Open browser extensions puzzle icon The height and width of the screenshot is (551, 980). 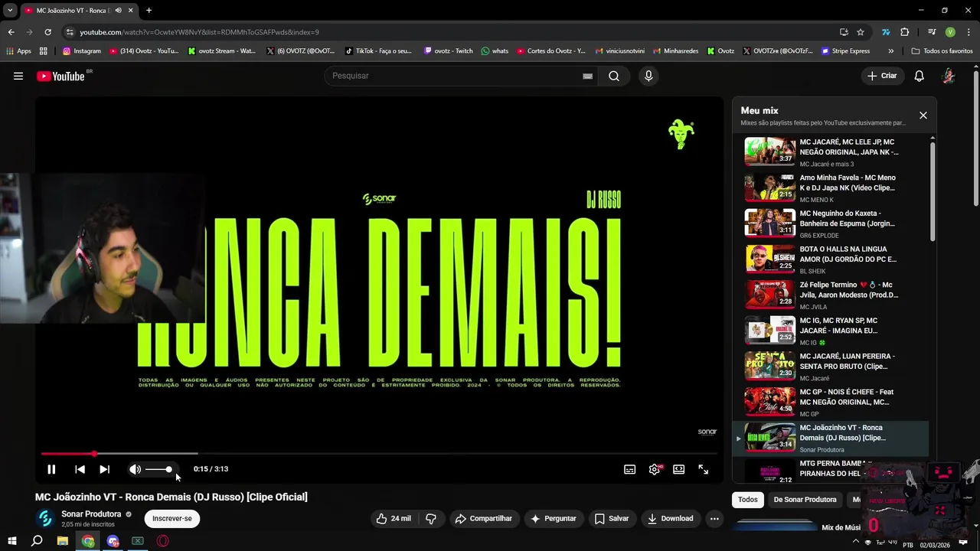click(x=904, y=32)
